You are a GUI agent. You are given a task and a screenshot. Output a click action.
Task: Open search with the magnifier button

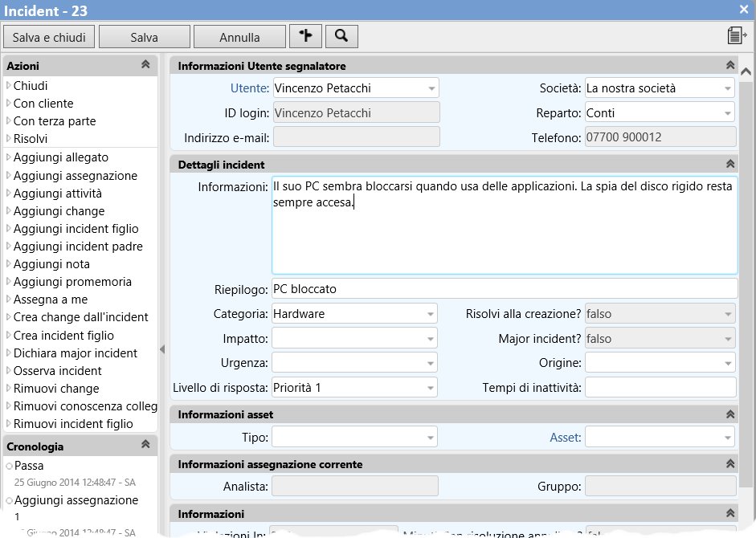click(x=341, y=37)
